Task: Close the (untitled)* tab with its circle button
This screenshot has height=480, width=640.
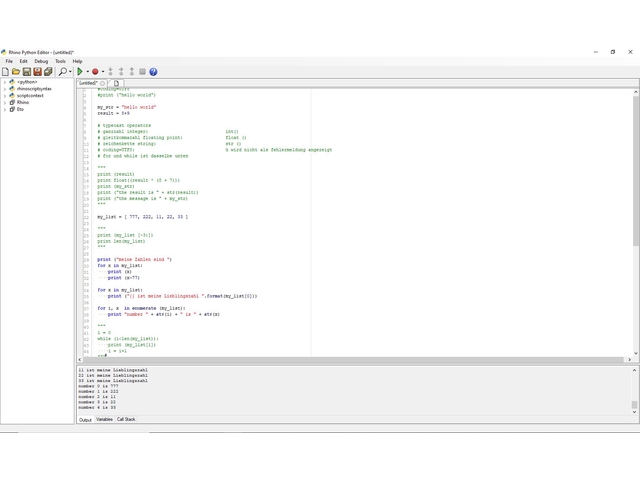Action: pos(102,83)
